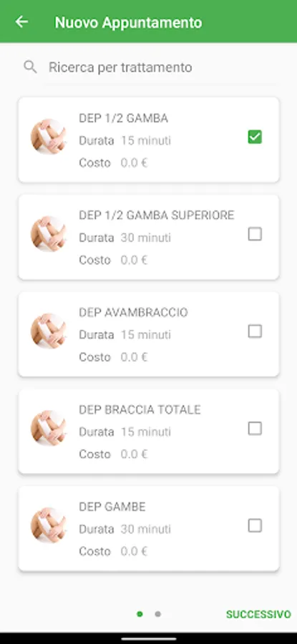Open the DEP 1/2 GAMBA treatment image
The width and height of the screenshot is (297, 644).
(x=49, y=137)
